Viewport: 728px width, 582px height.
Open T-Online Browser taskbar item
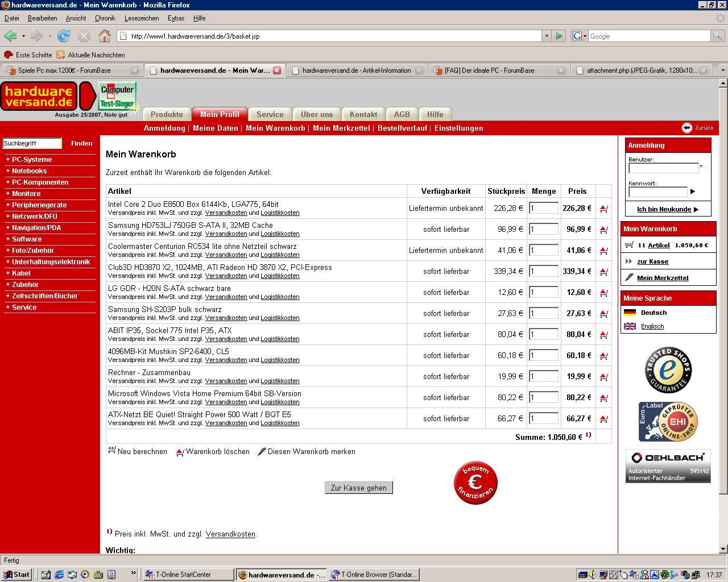pyautogui.click(x=374, y=575)
